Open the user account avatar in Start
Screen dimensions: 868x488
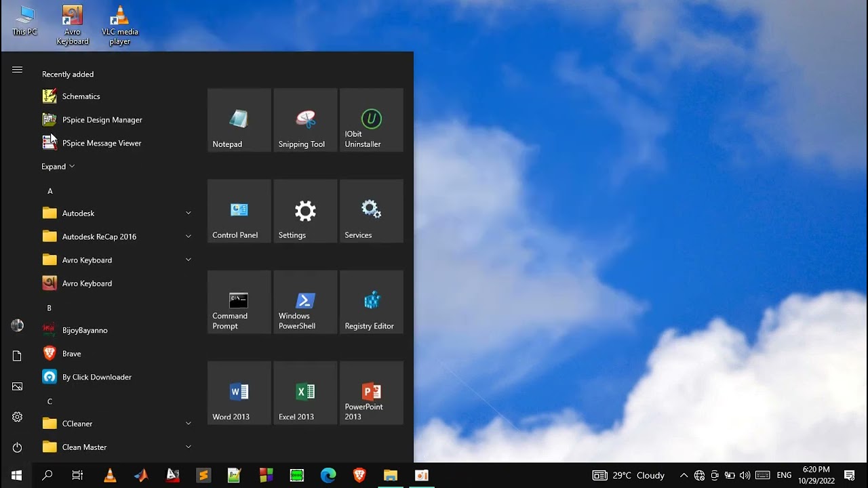coord(17,326)
